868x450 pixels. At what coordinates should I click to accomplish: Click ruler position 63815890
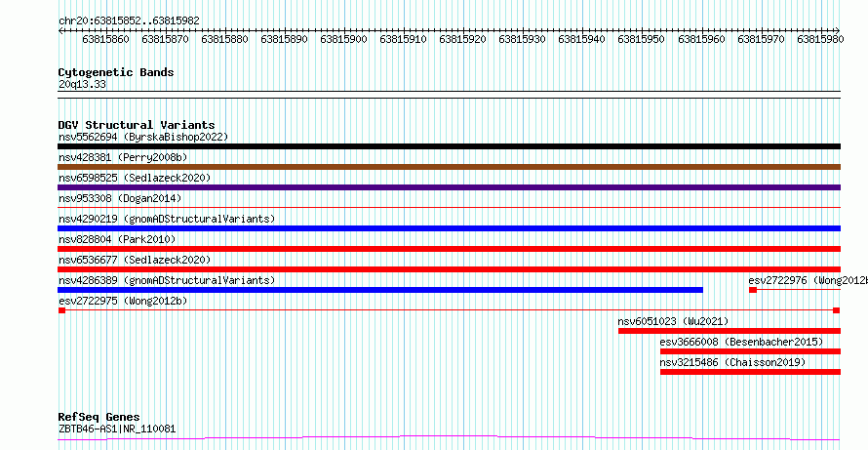[284, 39]
